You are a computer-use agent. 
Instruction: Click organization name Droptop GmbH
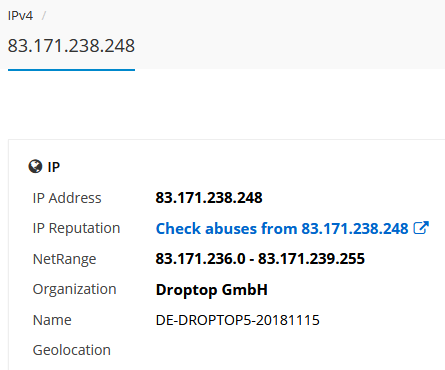(211, 290)
